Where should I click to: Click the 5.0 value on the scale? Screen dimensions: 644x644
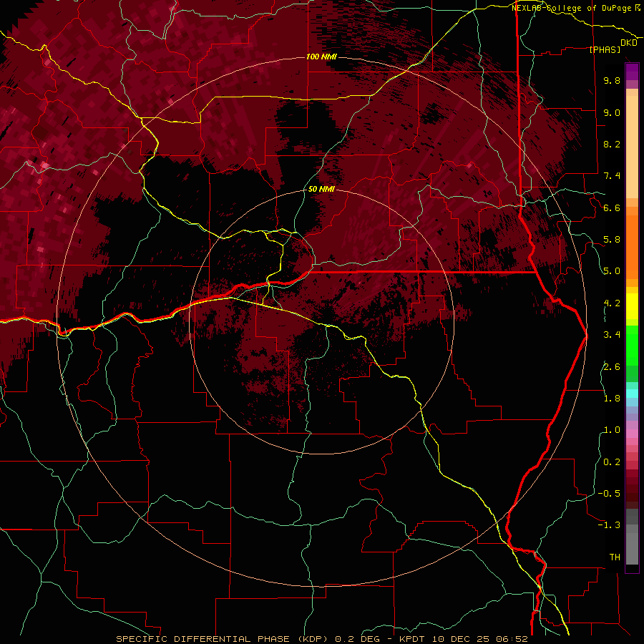612,271
